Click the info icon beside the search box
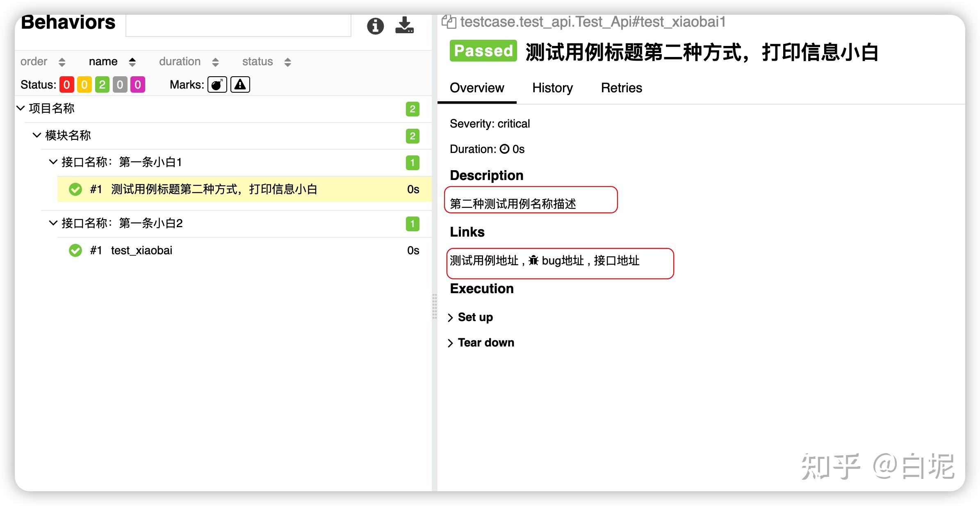The width and height of the screenshot is (980, 506). [x=375, y=26]
